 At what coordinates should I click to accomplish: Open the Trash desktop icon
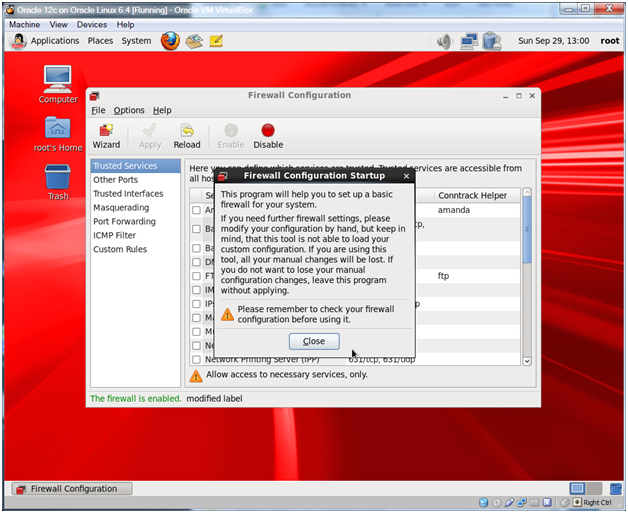click(x=58, y=182)
